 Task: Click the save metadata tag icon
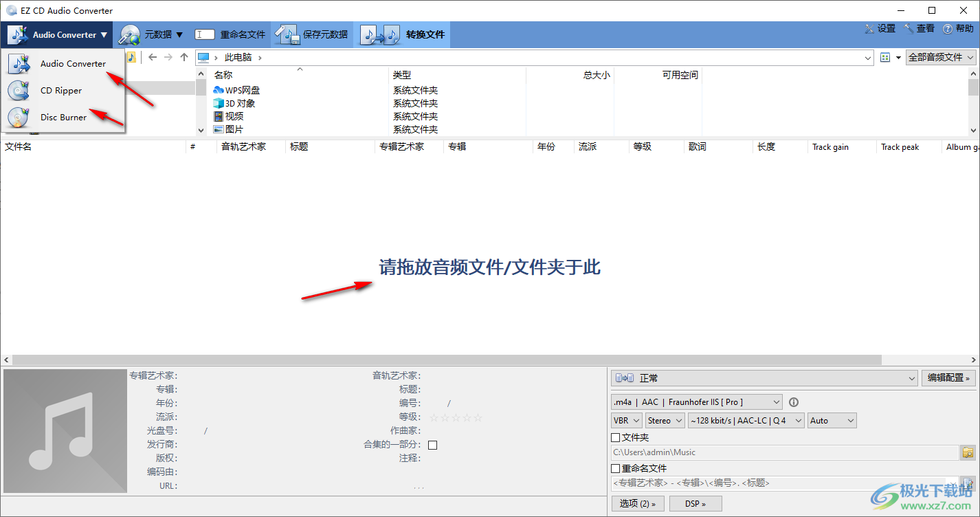(288, 35)
